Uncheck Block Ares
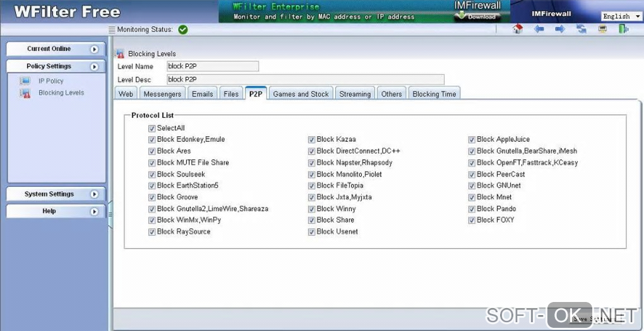Image resolution: width=644 pixels, height=331 pixels. [x=152, y=151]
